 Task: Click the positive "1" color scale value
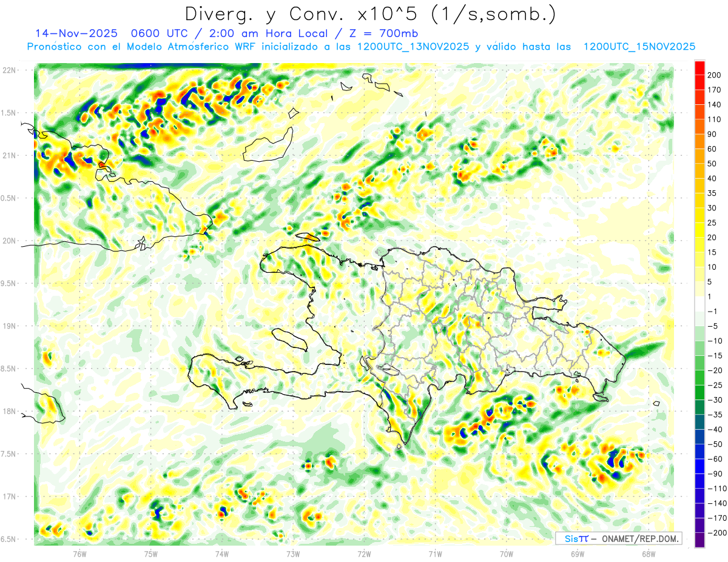(710, 296)
